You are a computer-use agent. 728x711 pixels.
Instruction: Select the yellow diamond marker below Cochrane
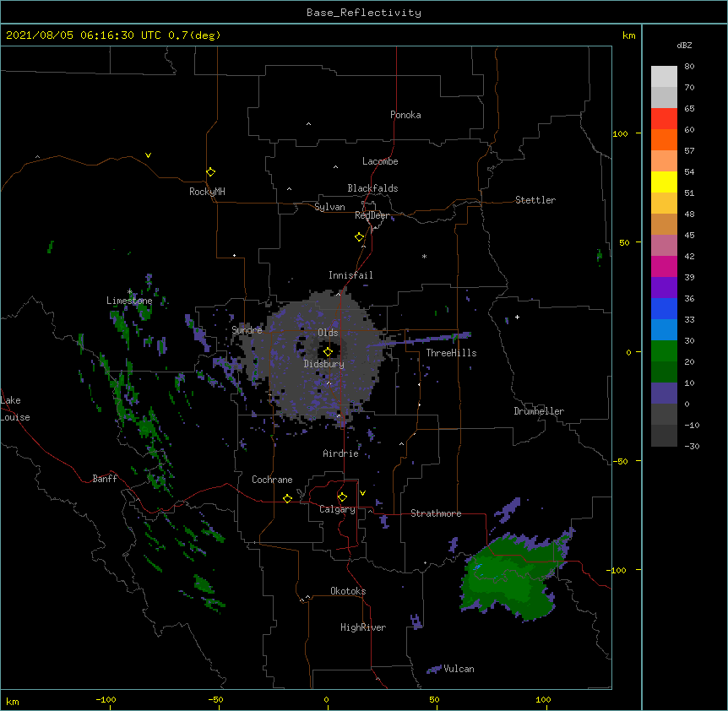(x=287, y=498)
